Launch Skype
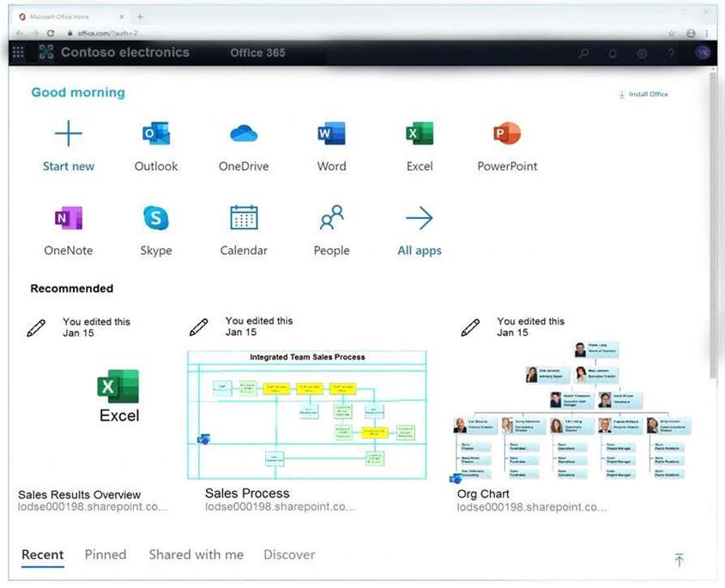Viewport: 725px width, 588px height. tap(156, 230)
